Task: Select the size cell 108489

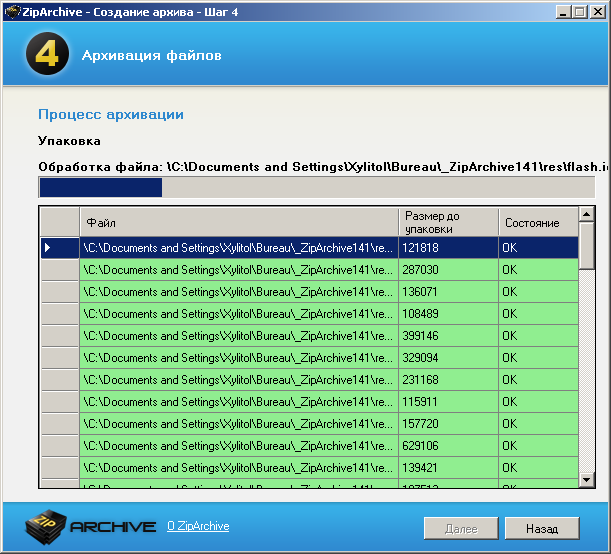Action: click(x=449, y=314)
